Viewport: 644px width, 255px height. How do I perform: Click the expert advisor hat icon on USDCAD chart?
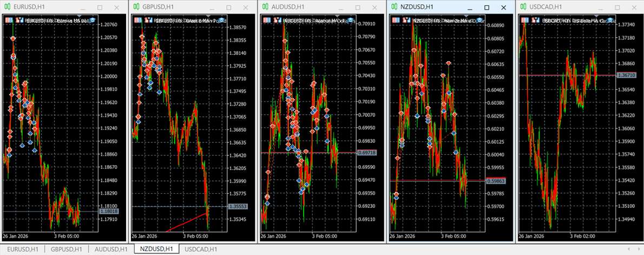click(609, 19)
